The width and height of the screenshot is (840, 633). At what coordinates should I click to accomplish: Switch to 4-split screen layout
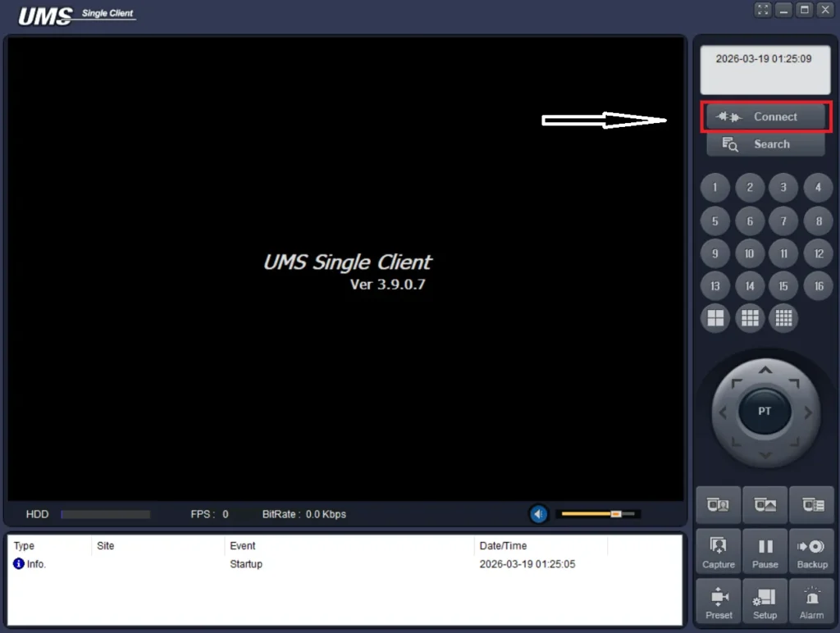pyautogui.click(x=714, y=318)
